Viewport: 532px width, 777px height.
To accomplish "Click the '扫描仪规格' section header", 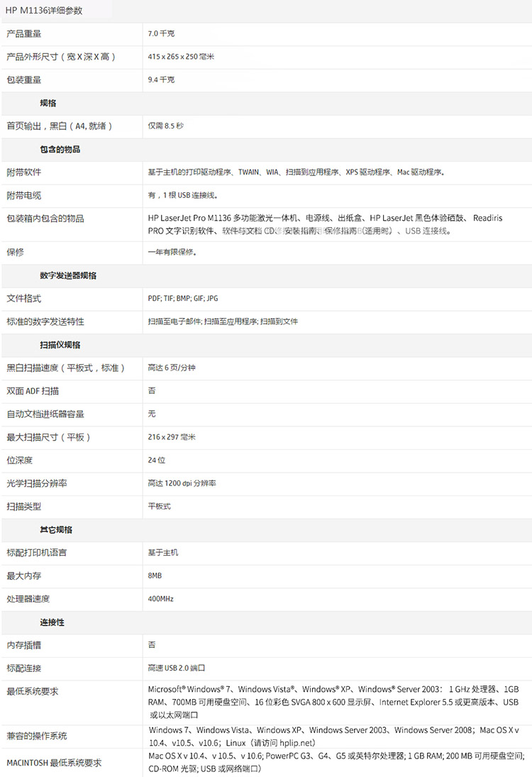I will coord(60,345).
